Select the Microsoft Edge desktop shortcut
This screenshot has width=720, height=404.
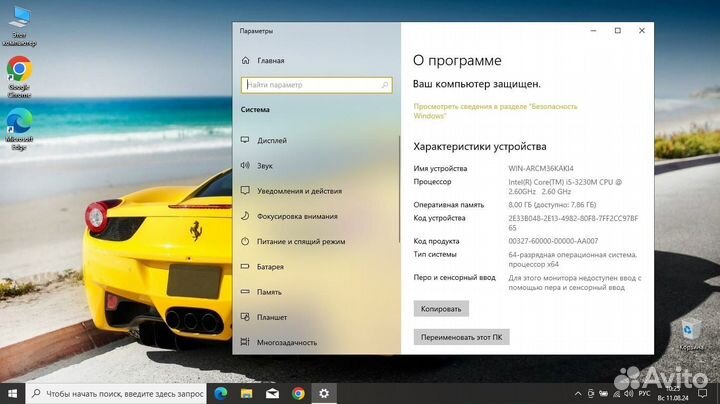[19, 129]
